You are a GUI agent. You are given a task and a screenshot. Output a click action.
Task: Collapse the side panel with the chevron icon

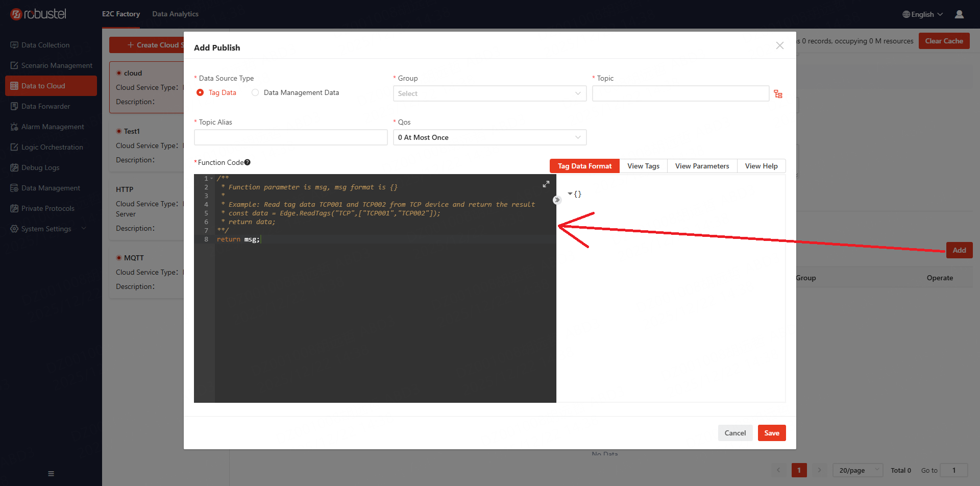coord(557,200)
